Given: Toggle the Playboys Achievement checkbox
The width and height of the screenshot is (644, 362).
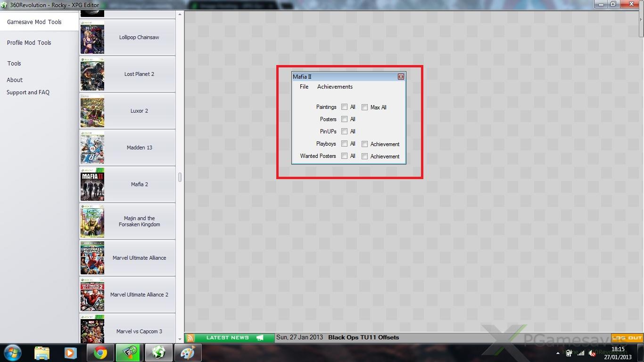Looking at the screenshot, I should (x=364, y=144).
